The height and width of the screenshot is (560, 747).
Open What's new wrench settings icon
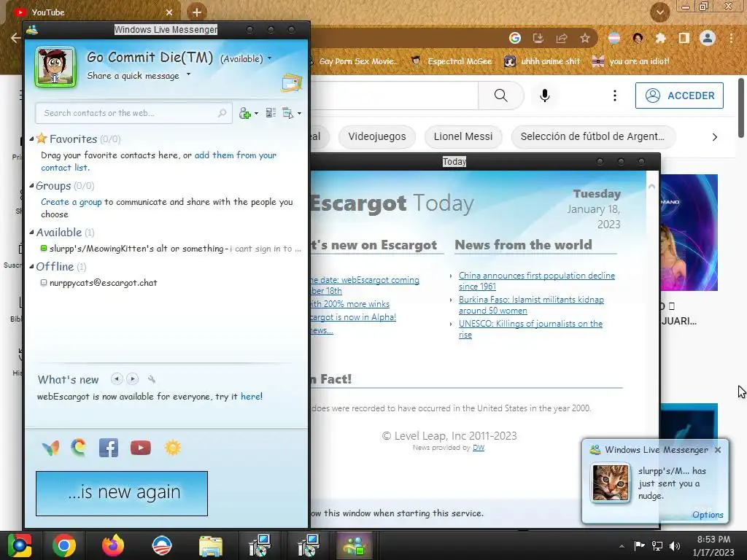pos(152,379)
